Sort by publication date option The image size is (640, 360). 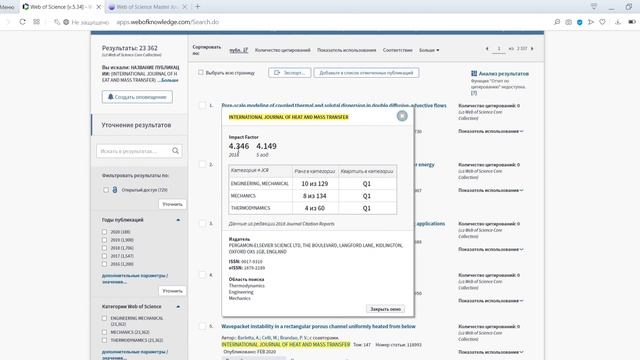pos(238,50)
